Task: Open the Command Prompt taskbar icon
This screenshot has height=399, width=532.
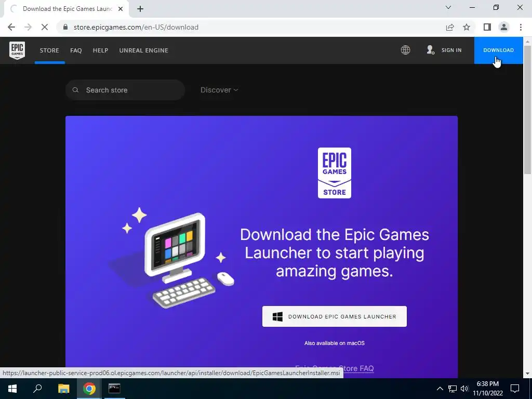Action: [114, 389]
